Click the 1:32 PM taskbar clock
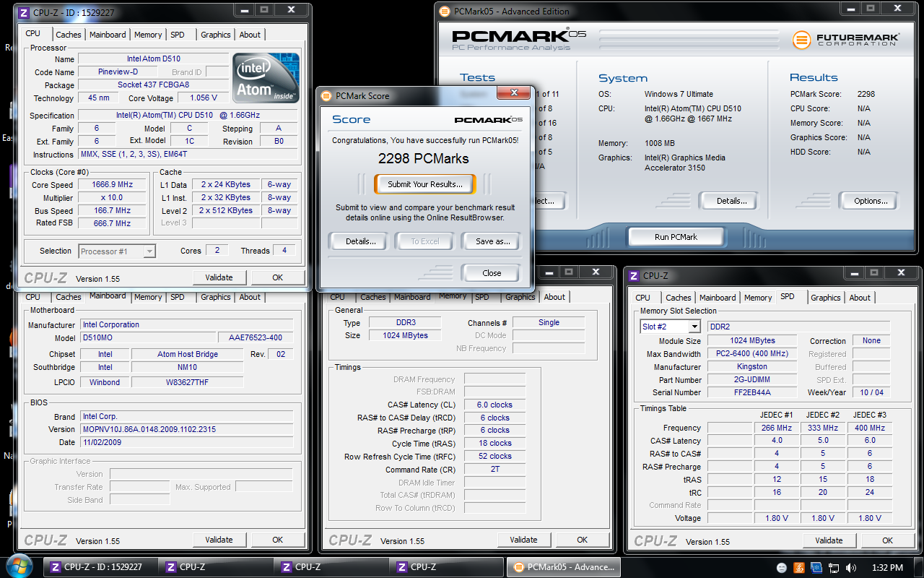This screenshot has width=924, height=578. point(887,568)
